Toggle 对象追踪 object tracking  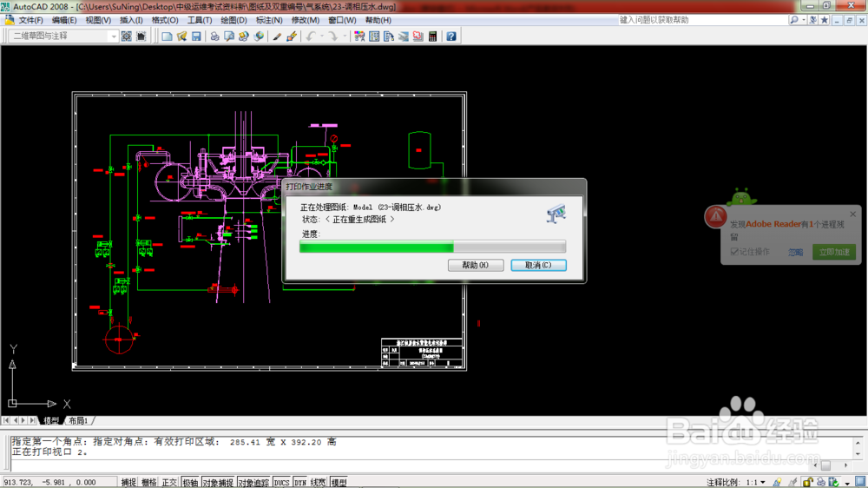click(x=253, y=483)
